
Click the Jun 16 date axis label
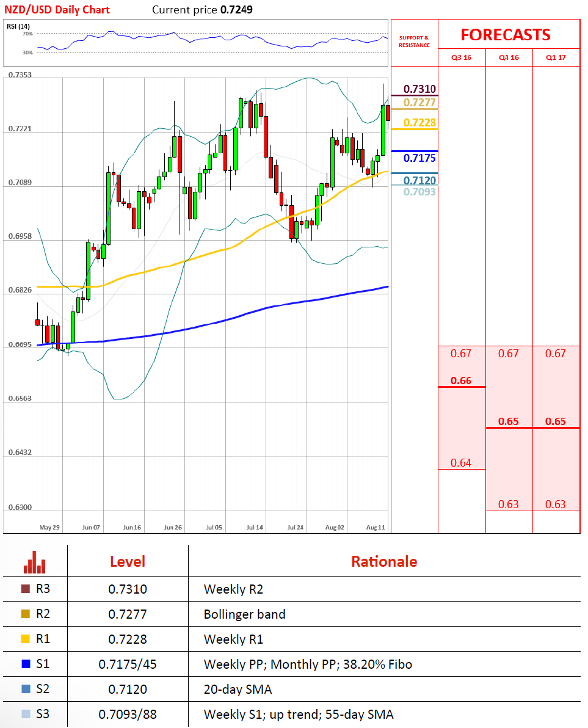(x=132, y=528)
